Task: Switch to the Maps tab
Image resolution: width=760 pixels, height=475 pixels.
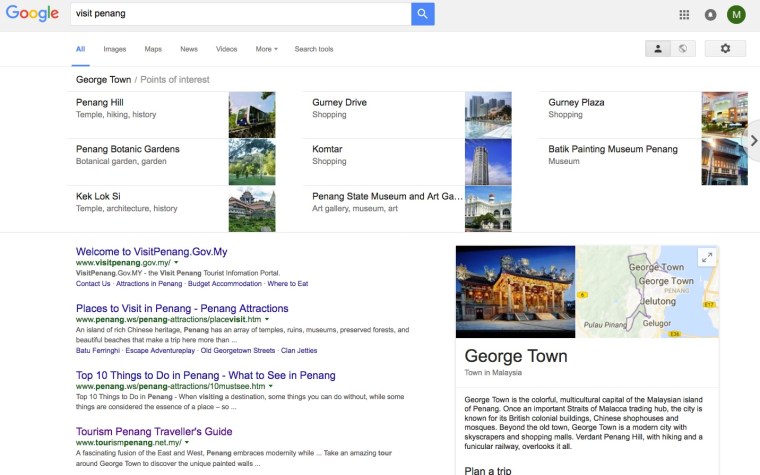Action: tap(153, 49)
